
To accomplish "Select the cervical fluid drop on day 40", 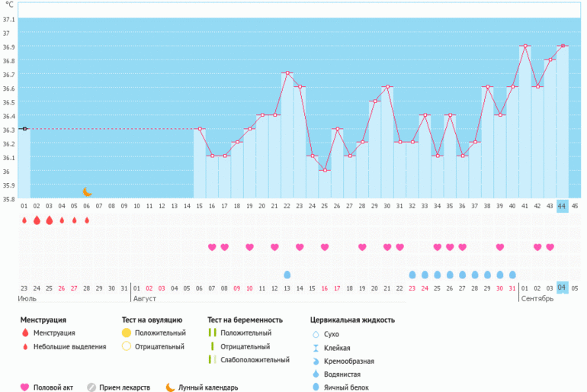I will coord(512,275).
